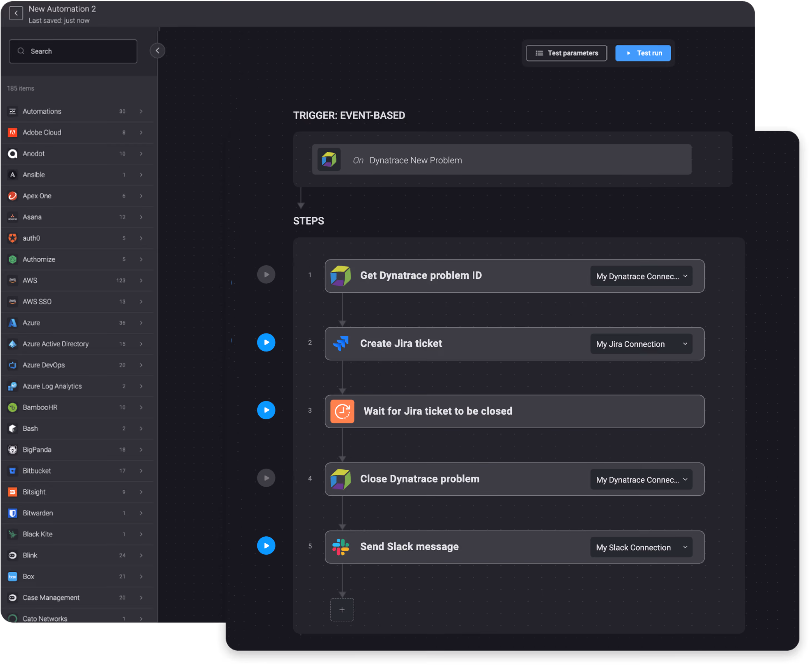
Task: Click the Bitwarden icon in the sidebar
Action: [x=13, y=513]
